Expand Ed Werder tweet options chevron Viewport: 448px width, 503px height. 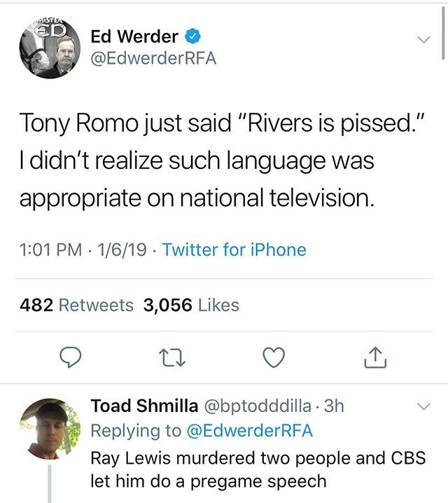tap(424, 39)
